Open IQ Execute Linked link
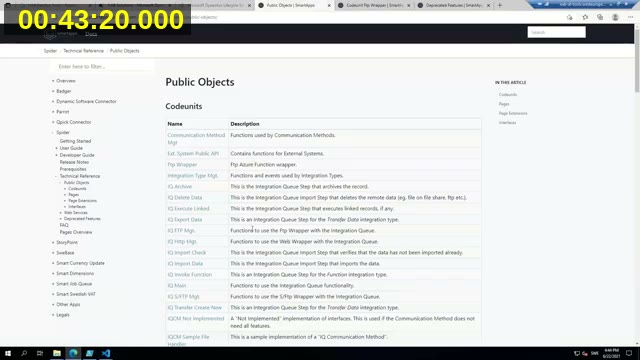The width and height of the screenshot is (640, 360). click(x=188, y=209)
